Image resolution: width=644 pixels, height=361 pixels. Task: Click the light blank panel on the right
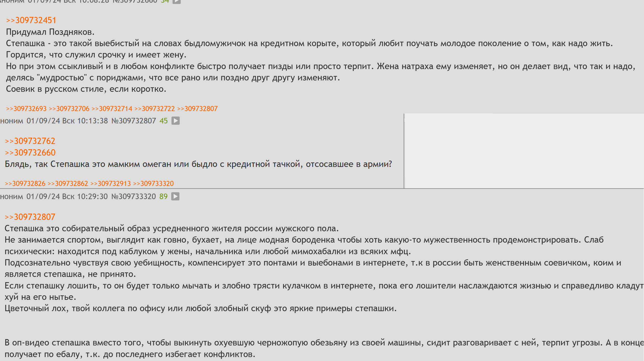point(524,151)
